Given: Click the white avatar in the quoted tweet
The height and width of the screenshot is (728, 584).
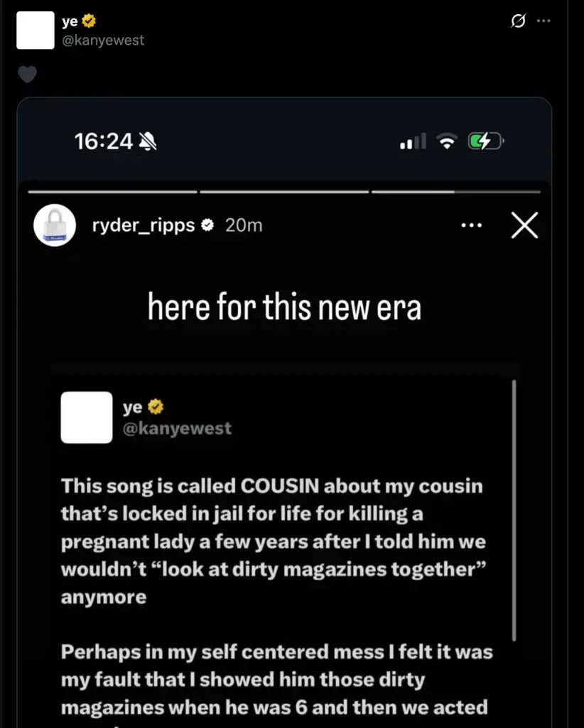Looking at the screenshot, I should [x=87, y=417].
